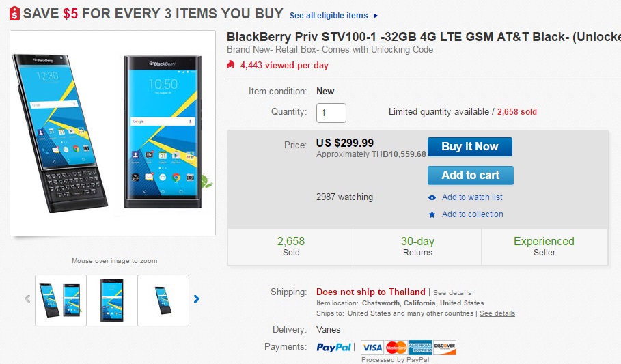Click the MasterCard icon

pyautogui.click(x=396, y=347)
